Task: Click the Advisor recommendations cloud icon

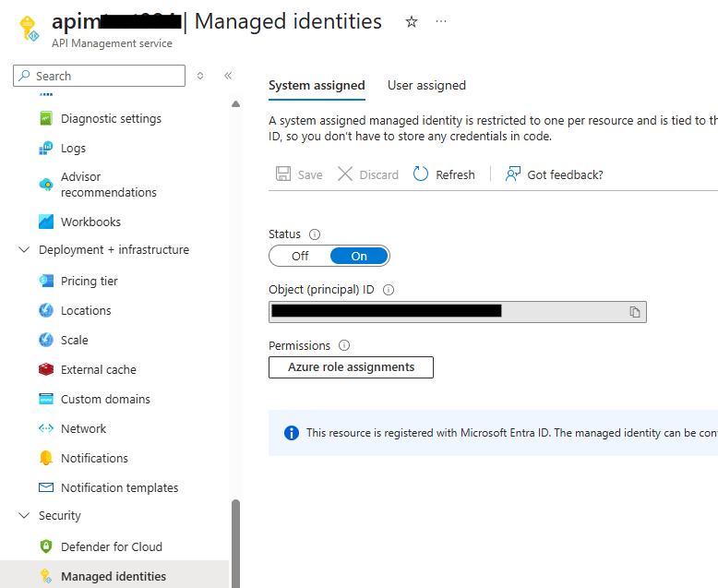Action: point(46,184)
